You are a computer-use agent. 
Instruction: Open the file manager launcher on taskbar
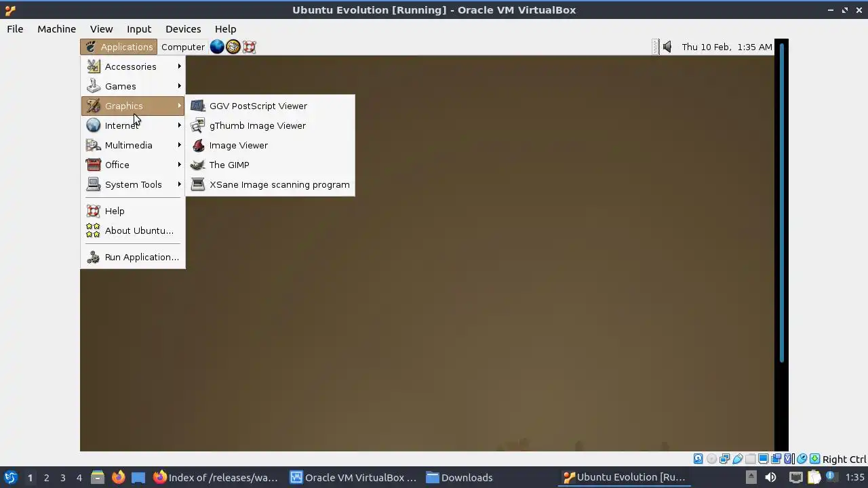point(98,477)
